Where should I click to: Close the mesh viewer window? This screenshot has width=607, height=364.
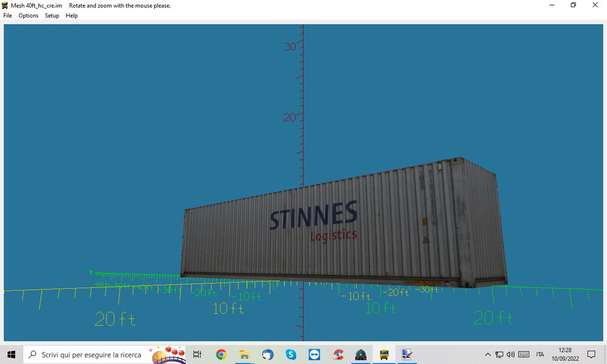click(x=595, y=5)
